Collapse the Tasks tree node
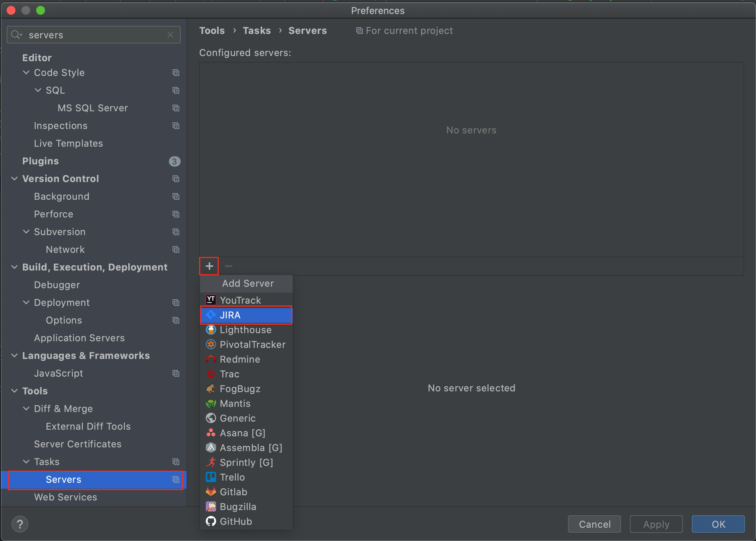This screenshot has width=756, height=541. [x=26, y=462]
